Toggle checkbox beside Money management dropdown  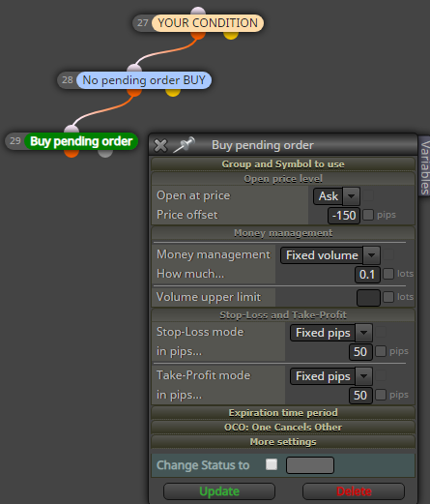coord(388,254)
